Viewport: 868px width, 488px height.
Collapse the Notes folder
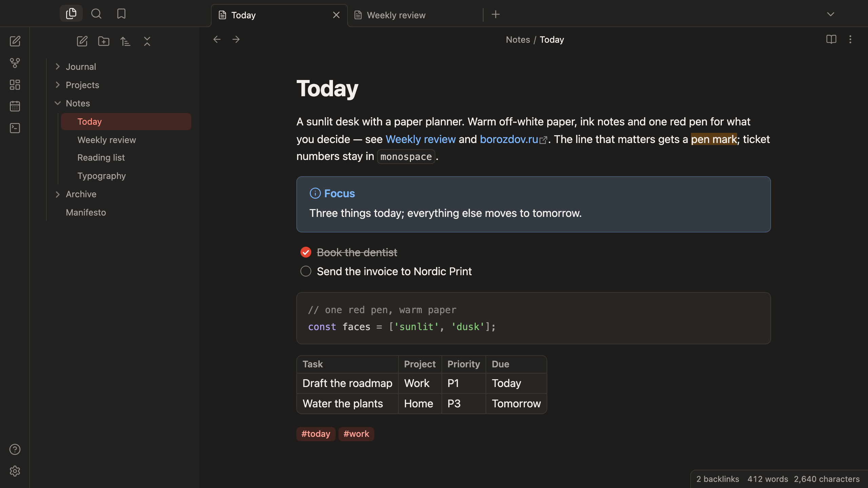click(x=58, y=103)
